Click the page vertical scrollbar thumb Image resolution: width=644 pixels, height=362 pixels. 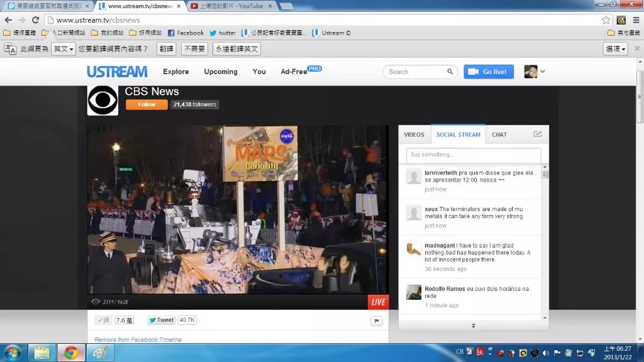[x=640, y=96]
